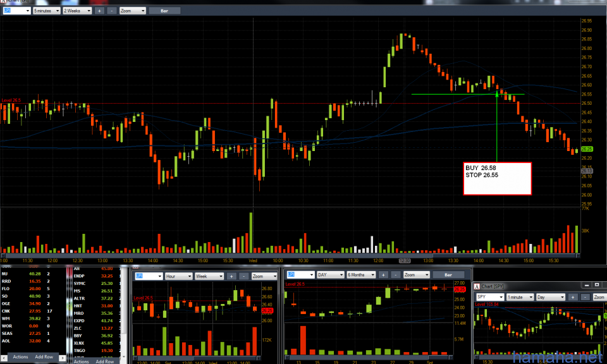The width and height of the screenshot is (607, 364).
Task: Click the green 26.25 price tag on the main chart
Action: [x=587, y=149]
